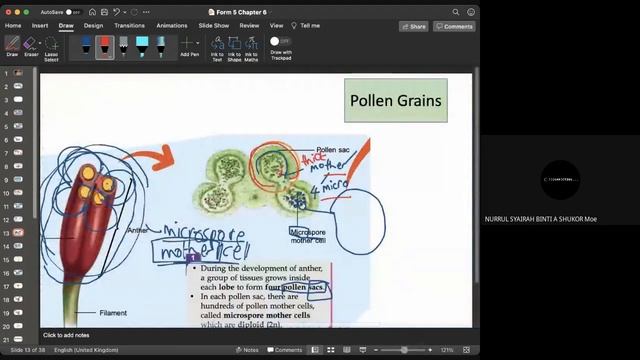Click the Pollen Grains title box
Viewport: 640px width, 360px height.
(396, 100)
